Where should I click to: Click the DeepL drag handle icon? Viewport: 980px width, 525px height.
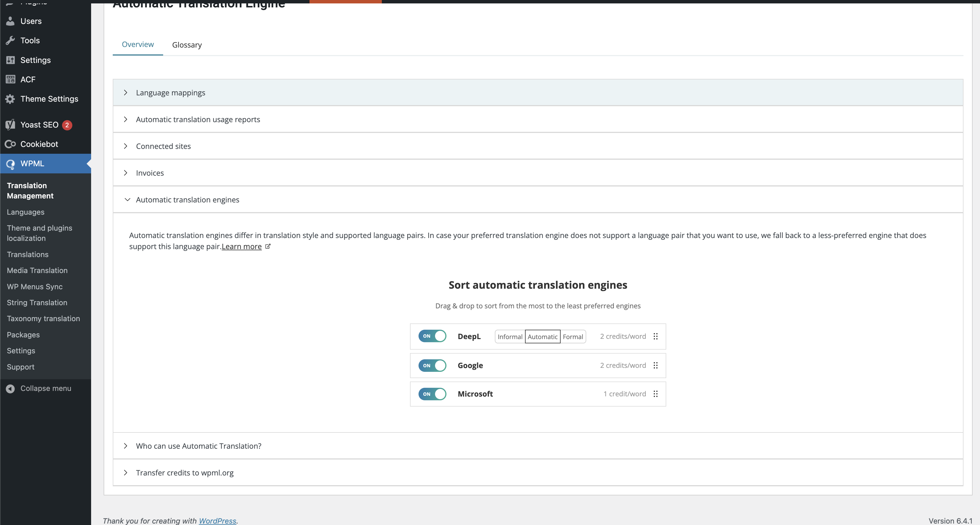point(655,336)
